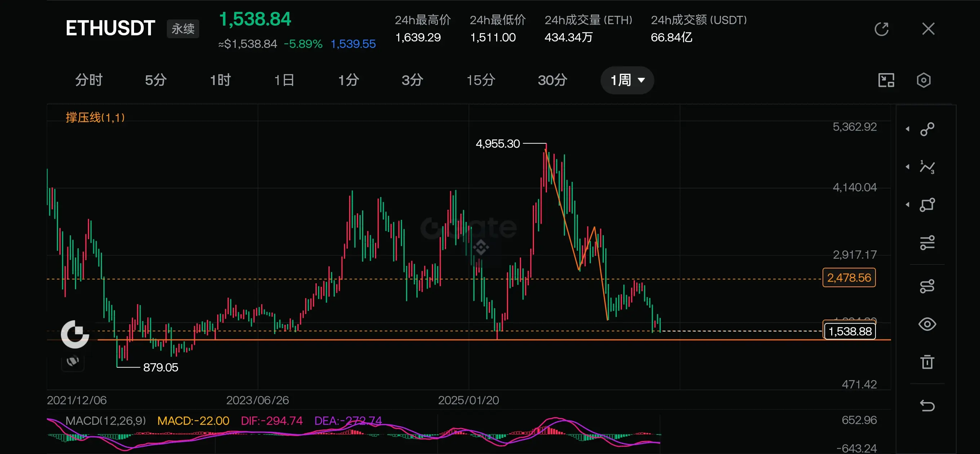Select the wave pattern drawing tool

tap(927, 167)
